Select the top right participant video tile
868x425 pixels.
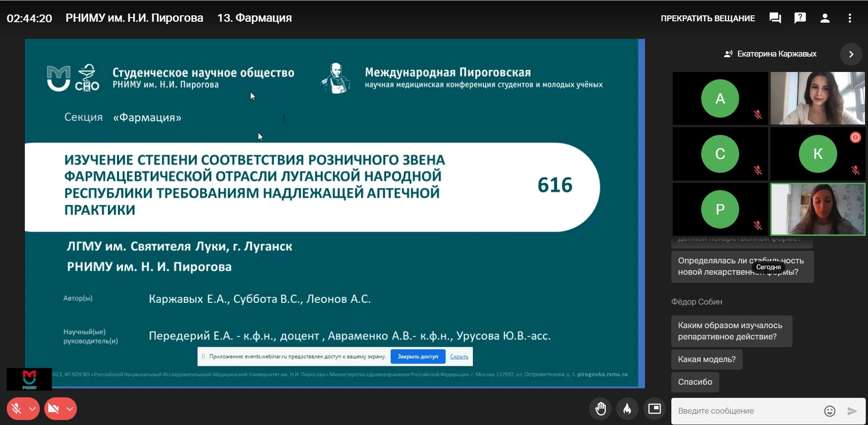pyautogui.click(x=818, y=98)
